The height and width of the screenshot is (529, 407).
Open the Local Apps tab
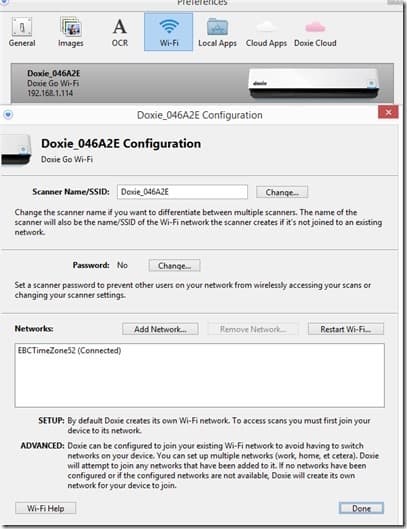point(217,32)
